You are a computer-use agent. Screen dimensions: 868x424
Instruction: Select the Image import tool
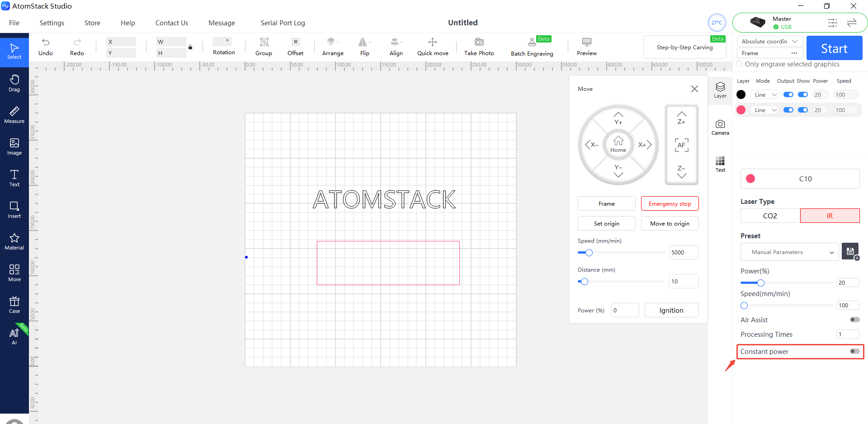14,146
